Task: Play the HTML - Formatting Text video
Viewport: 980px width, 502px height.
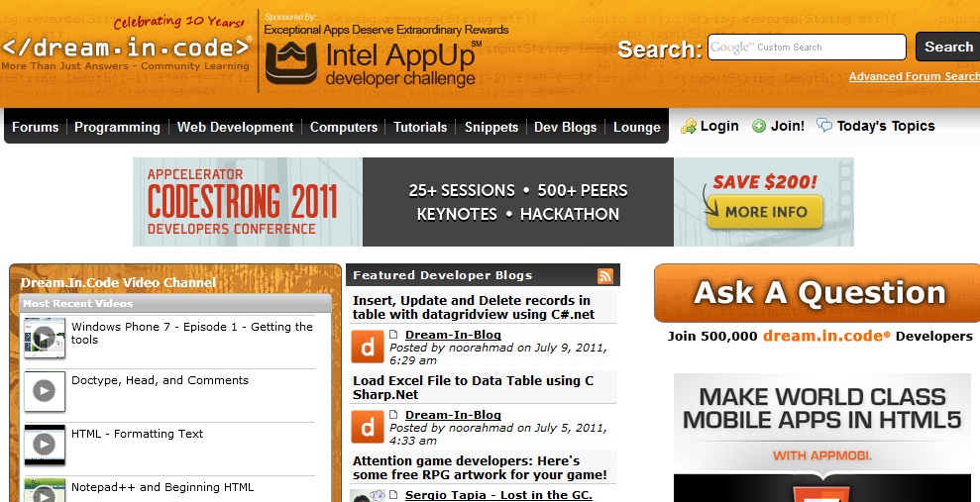Action: (x=45, y=446)
